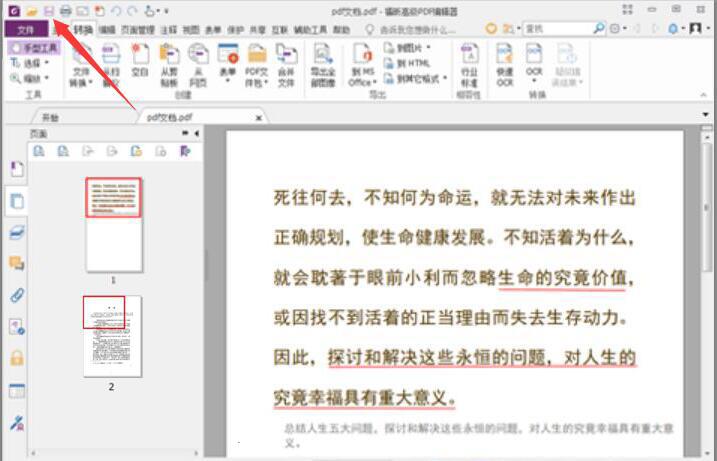
Task: Click the text line starting 死往何去
Action: point(455,198)
